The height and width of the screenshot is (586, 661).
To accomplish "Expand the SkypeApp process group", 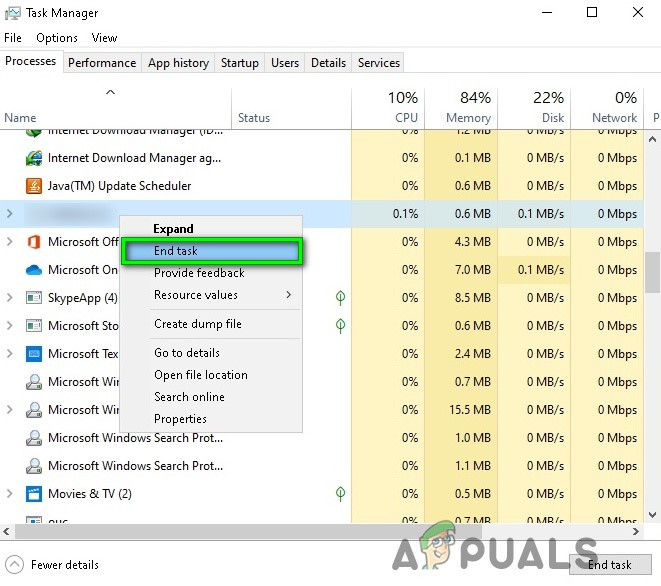I will 10,298.
